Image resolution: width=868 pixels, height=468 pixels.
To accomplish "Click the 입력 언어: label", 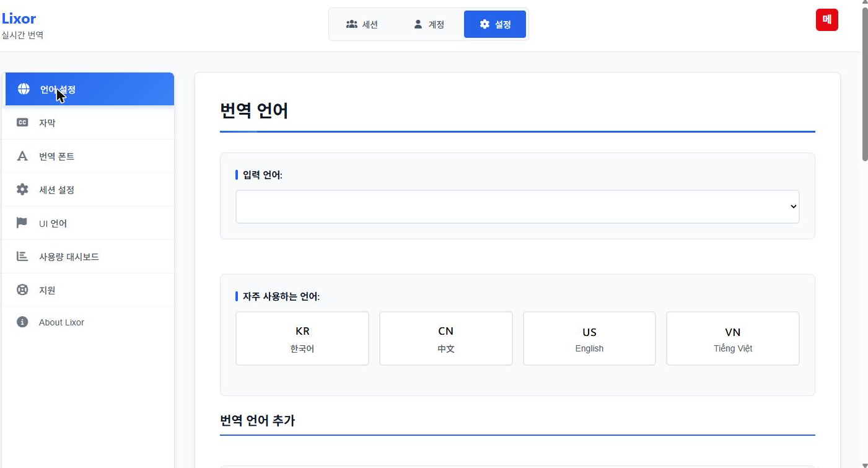I will (263, 175).
